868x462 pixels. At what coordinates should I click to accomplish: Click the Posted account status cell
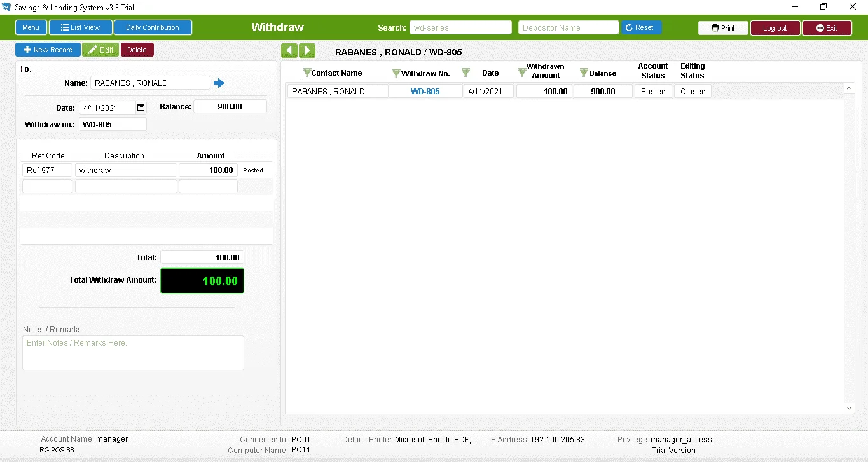653,91
